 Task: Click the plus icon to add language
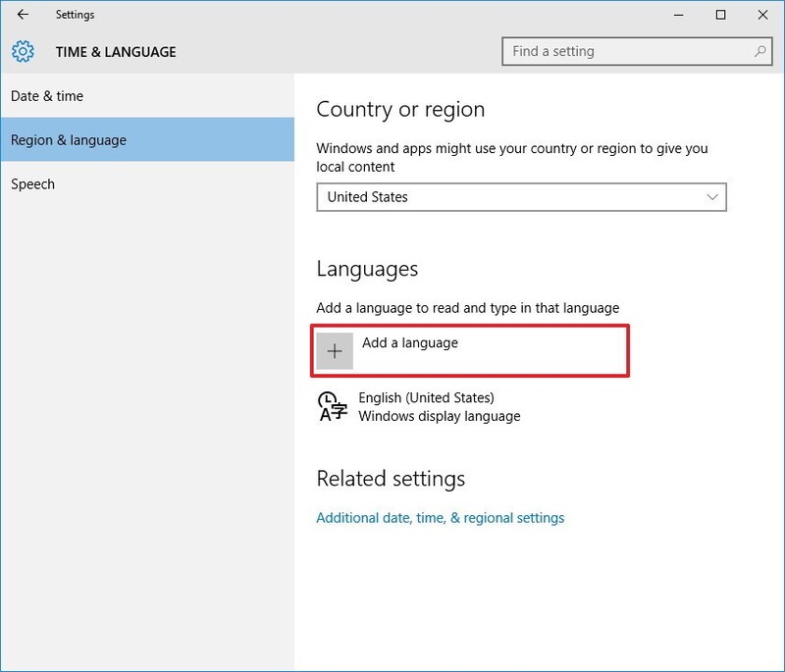(335, 351)
